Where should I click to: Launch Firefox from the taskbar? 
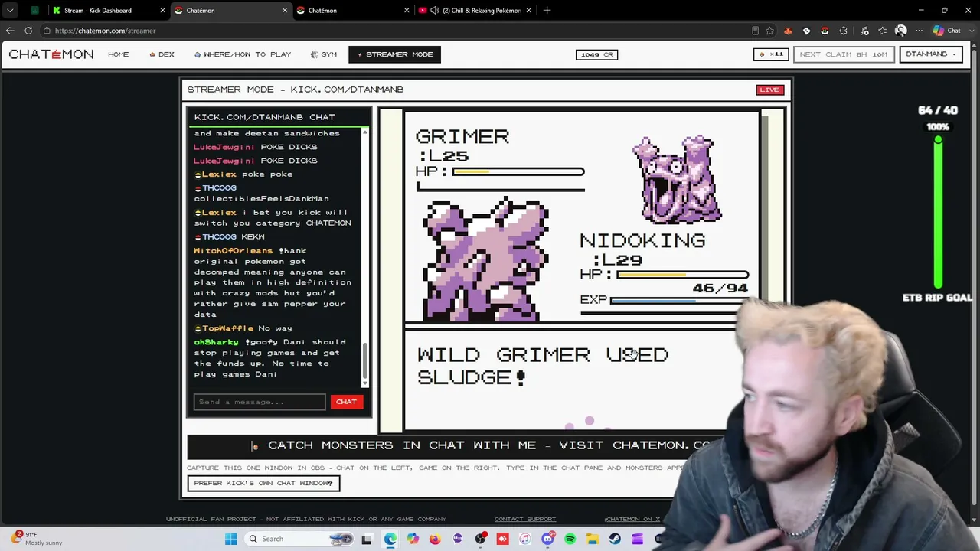pos(435,539)
